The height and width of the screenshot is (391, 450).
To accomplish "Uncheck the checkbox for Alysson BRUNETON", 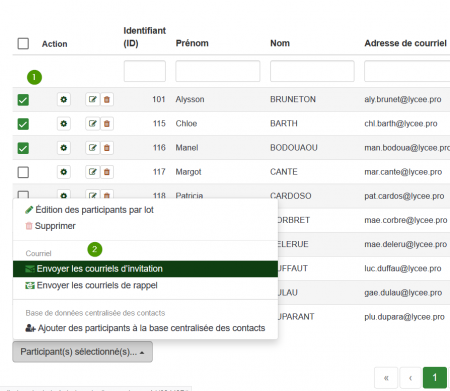I will pos(23,100).
